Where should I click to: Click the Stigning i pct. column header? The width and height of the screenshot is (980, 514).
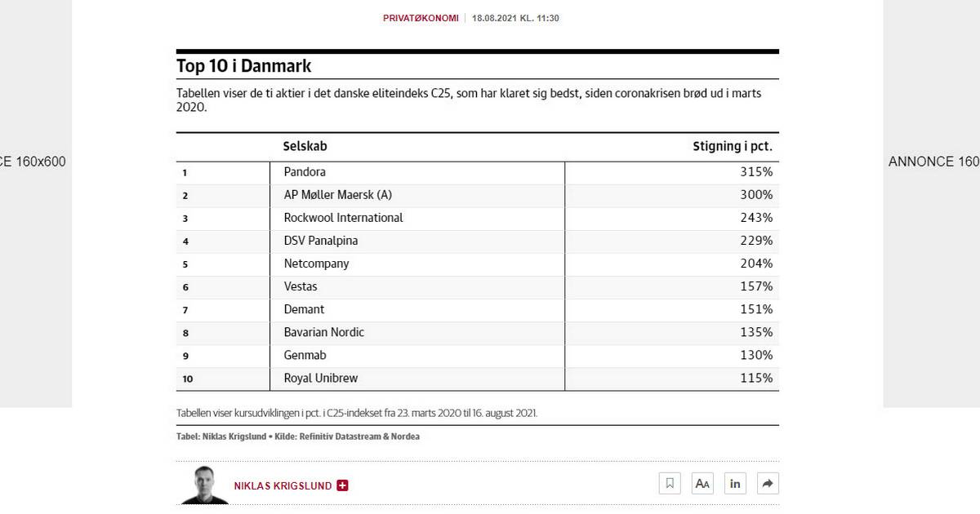(x=732, y=147)
